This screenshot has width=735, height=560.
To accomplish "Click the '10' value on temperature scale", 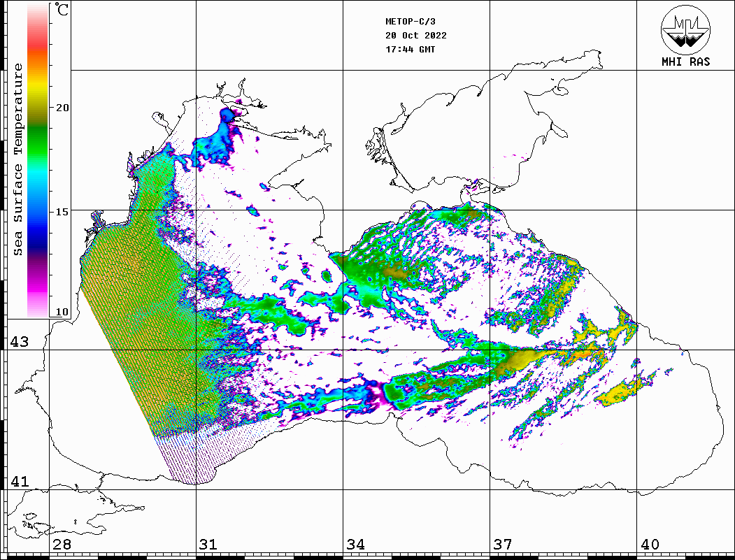I will click(x=62, y=312).
